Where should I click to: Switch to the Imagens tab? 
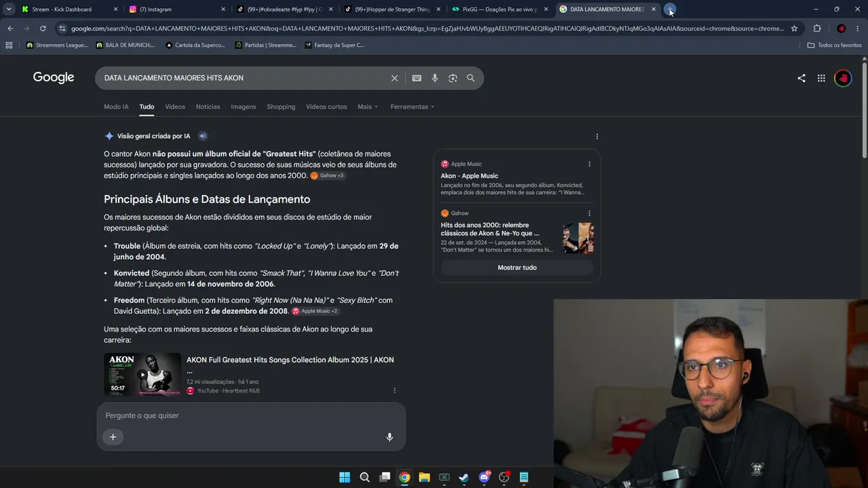(x=243, y=106)
